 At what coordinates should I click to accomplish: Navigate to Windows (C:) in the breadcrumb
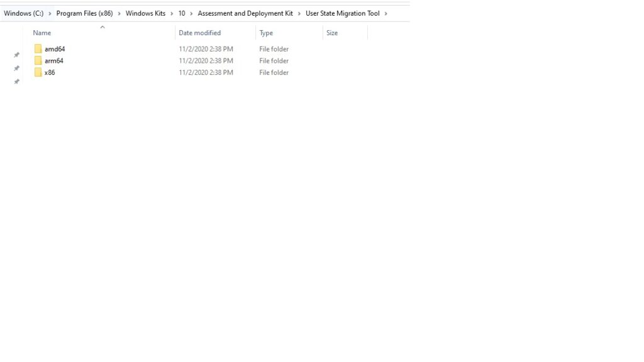(x=23, y=13)
